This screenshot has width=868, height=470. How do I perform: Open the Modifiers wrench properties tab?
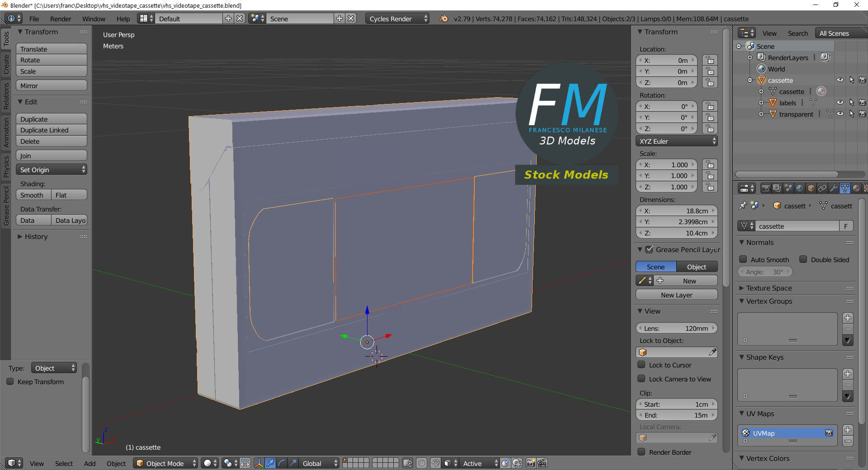(x=834, y=188)
